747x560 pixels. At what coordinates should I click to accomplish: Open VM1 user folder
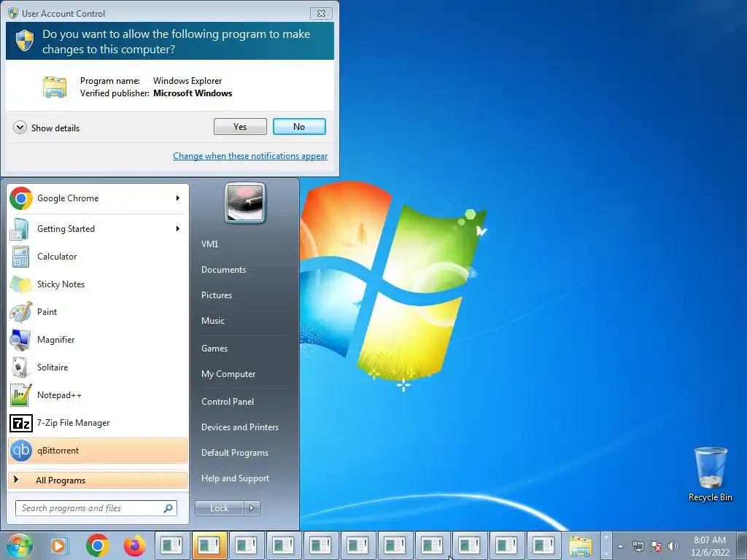pos(209,244)
